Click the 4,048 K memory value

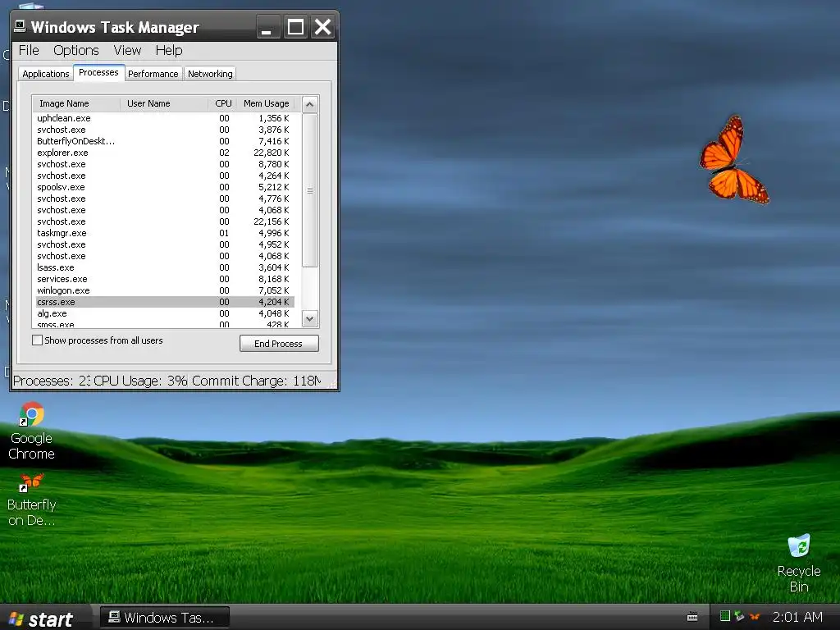(273, 313)
